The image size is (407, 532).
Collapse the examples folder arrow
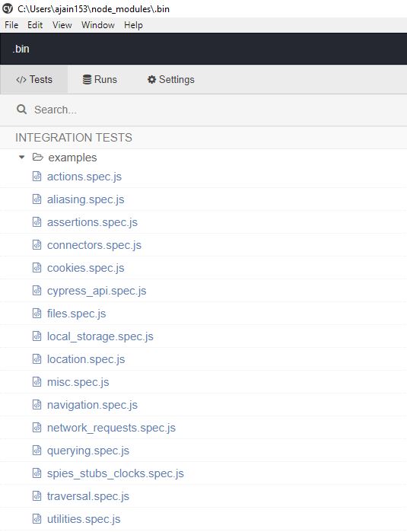pyautogui.click(x=22, y=157)
